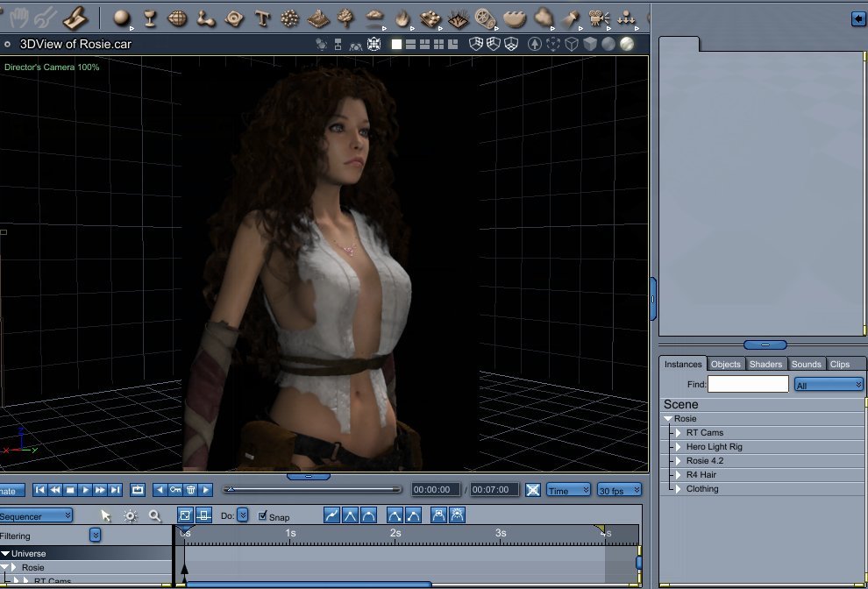Toggle the loop playback button
This screenshot has width=868, height=589.
(x=138, y=489)
